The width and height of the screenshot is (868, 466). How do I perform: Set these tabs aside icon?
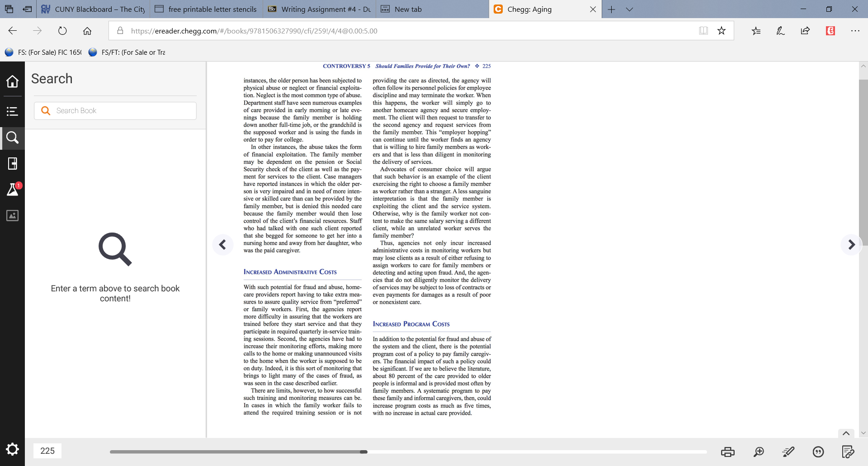(28, 9)
